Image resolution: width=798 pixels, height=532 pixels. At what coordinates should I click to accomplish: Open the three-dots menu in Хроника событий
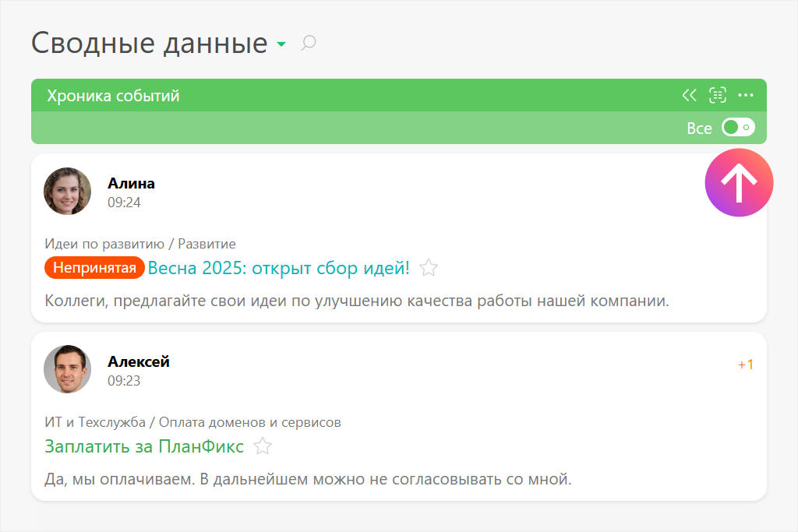point(746,96)
